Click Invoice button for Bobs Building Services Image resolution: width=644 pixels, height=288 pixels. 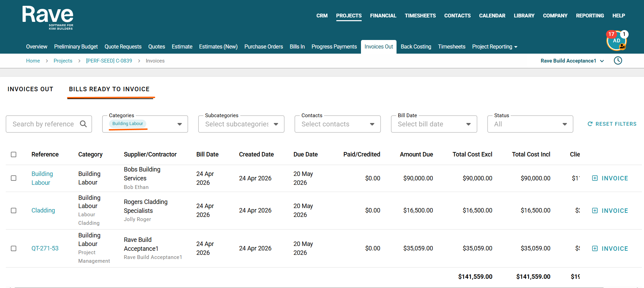tap(610, 178)
